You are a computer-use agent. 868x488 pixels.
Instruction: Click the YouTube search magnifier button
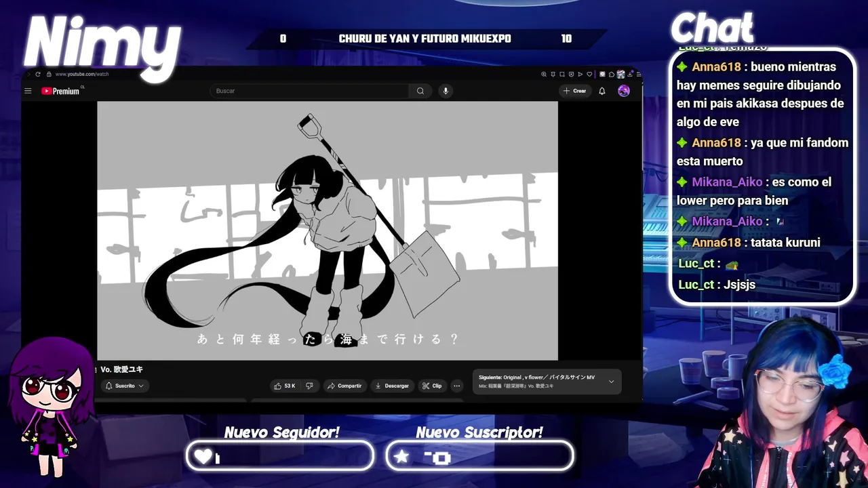420,91
